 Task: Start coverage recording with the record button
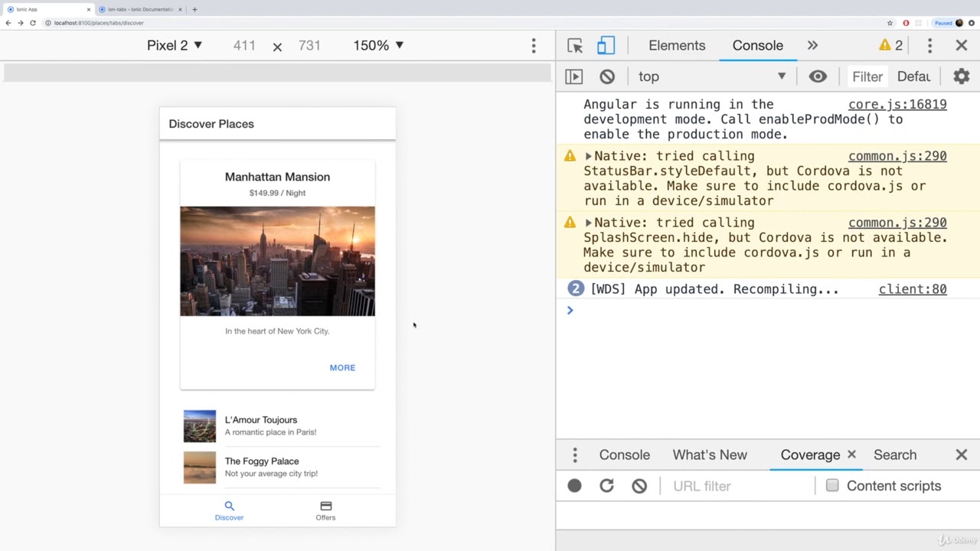pyautogui.click(x=574, y=486)
